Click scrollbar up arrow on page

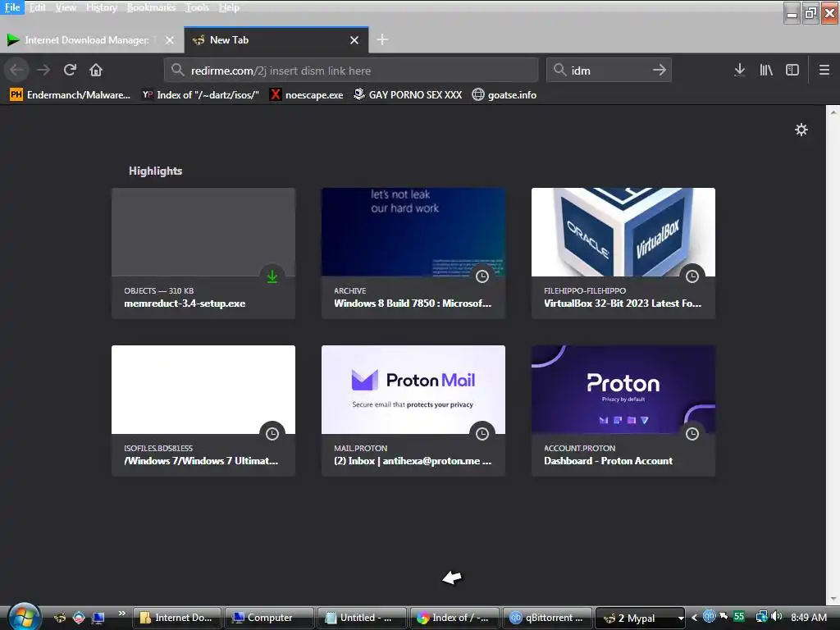(833, 112)
